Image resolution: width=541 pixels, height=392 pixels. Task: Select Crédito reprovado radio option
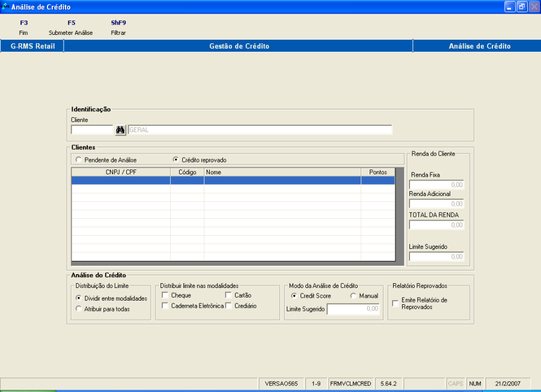click(200, 160)
